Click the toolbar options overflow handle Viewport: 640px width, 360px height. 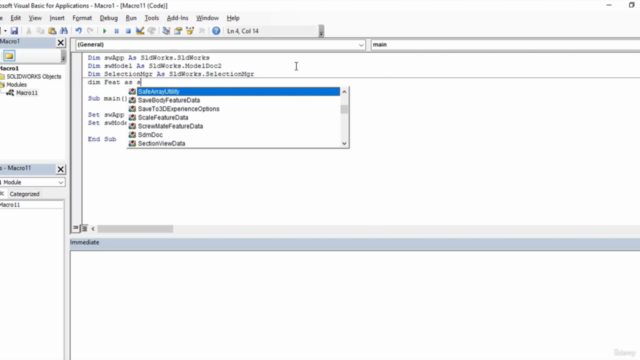click(x=321, y=31)
